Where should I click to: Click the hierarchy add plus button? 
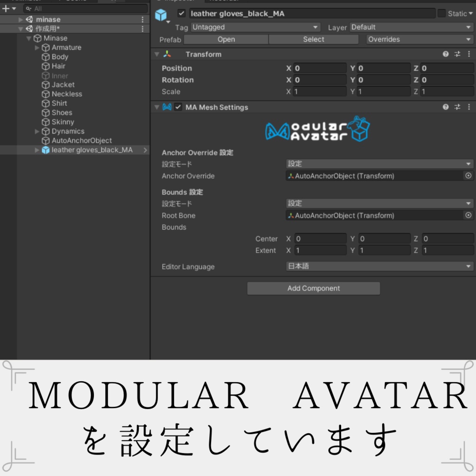coord(6,9)
